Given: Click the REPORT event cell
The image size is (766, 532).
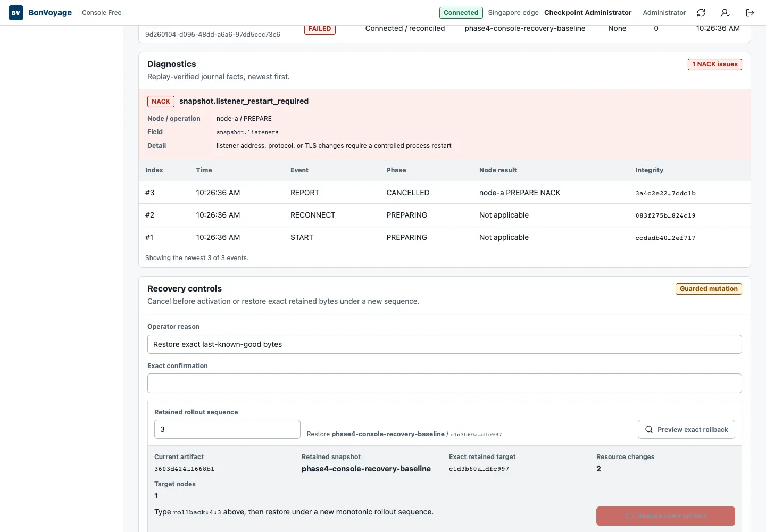Looking at the screenshot, I should coord(305,193).
